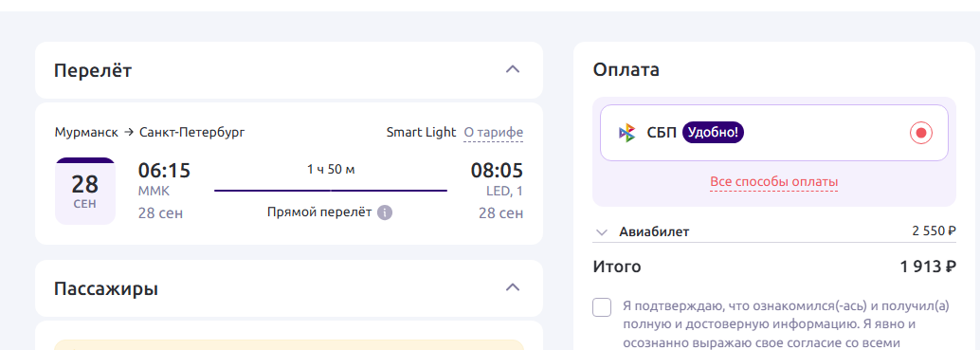Check the agreement confirmation checkbox

click(x=602, y=307)
